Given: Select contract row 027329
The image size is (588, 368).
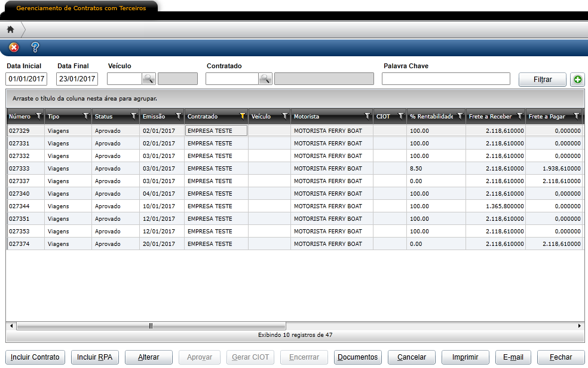Looking at the screenshot, I should pyautogui.click(x=295, y=130).
